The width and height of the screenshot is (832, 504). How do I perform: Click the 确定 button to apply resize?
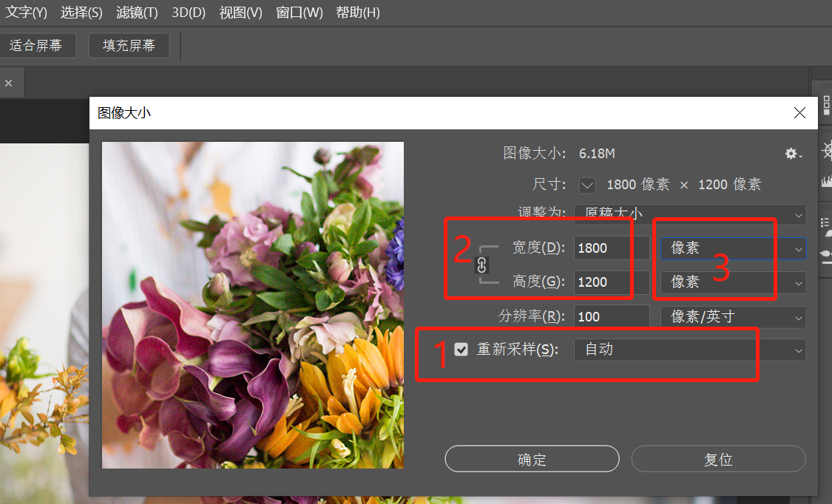[x=531, y=458]
